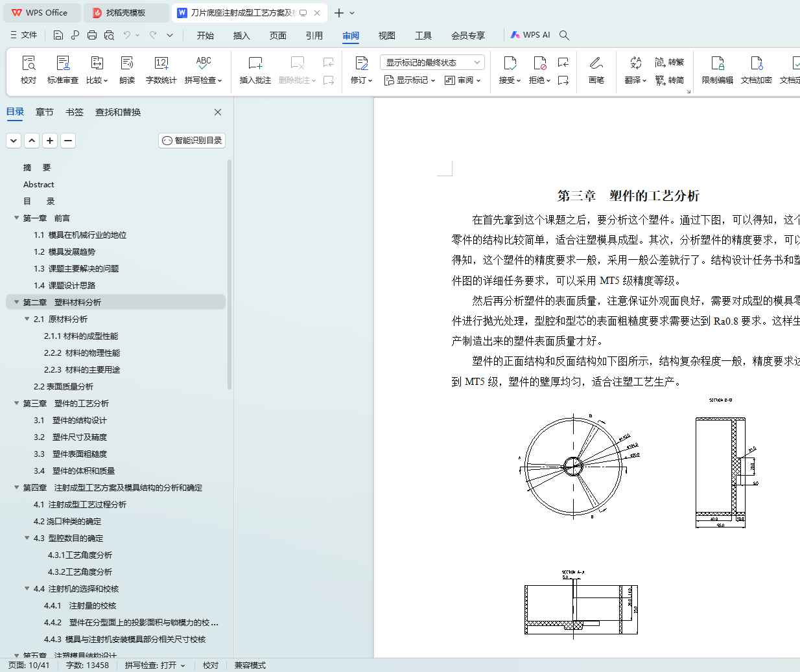Switch to 书签 tab in navigation pane
This screenshot has height=672, width=800.
coord(75,112)
